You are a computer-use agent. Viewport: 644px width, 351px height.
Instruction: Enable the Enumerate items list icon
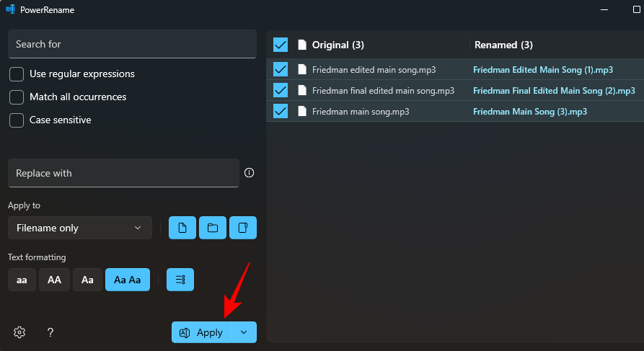(180, 280)
